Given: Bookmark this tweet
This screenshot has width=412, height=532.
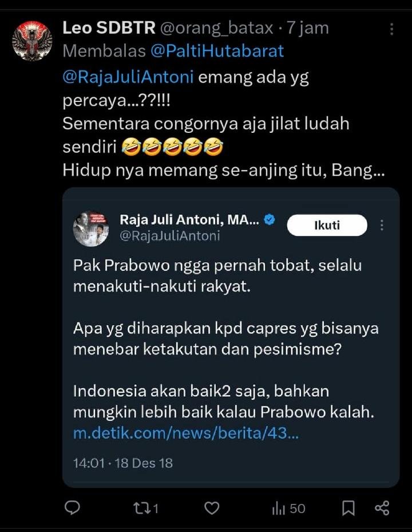Looking at the screenshot, I should point(348,509).
